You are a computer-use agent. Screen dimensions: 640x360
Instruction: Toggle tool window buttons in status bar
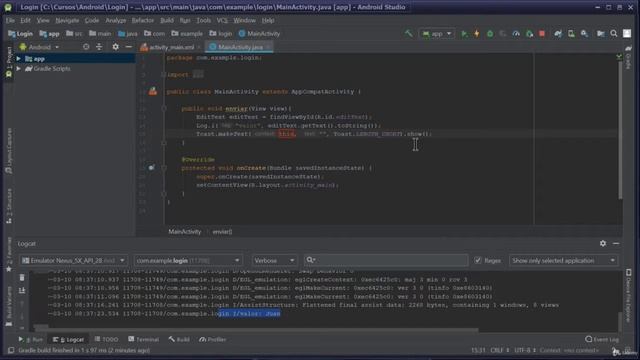(x=11, y=350)
